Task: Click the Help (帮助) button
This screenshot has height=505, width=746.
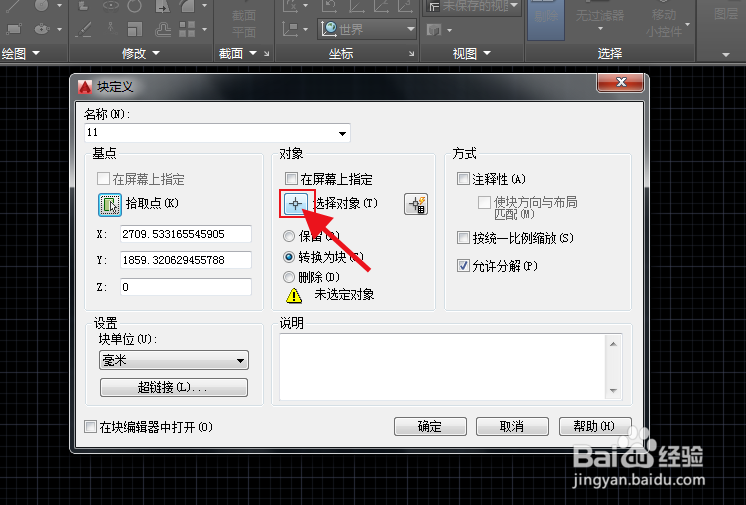Action: [595, 426]
